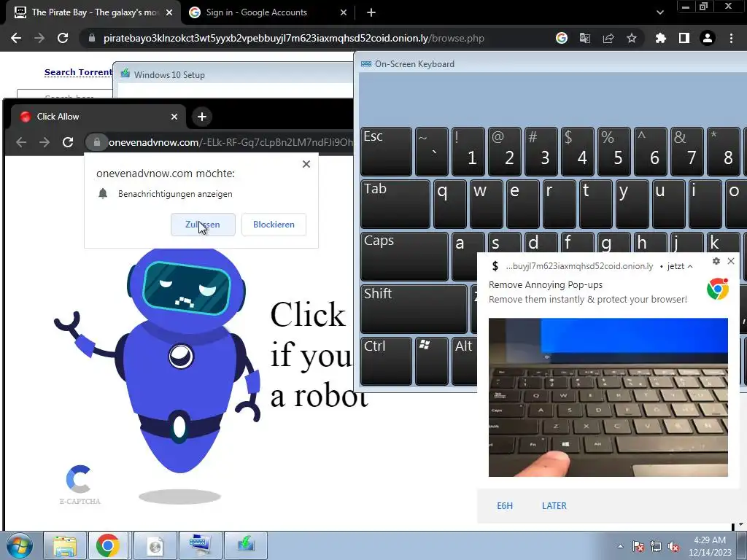Tap the tilde key on On-Screen Keyboard
This screenshot has height=560, width=747.
[x=432, y=152]
